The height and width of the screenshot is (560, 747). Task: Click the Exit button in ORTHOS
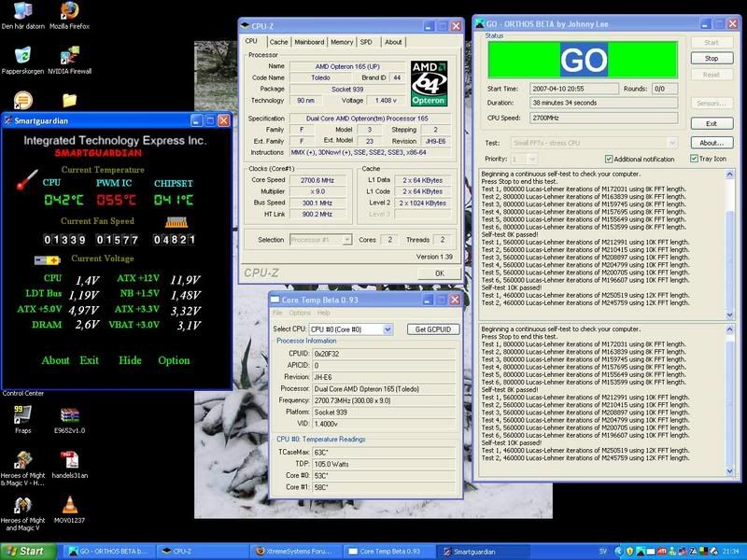coord(712,123)
